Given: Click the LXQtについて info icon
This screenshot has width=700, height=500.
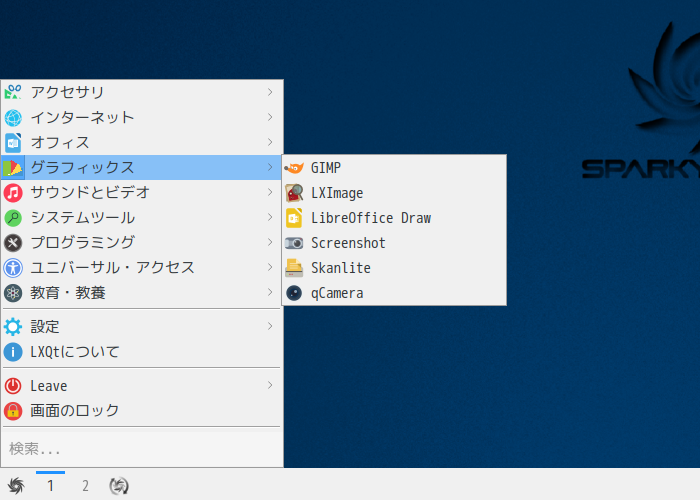Looking at the screenshot, I should coord(13,352).
